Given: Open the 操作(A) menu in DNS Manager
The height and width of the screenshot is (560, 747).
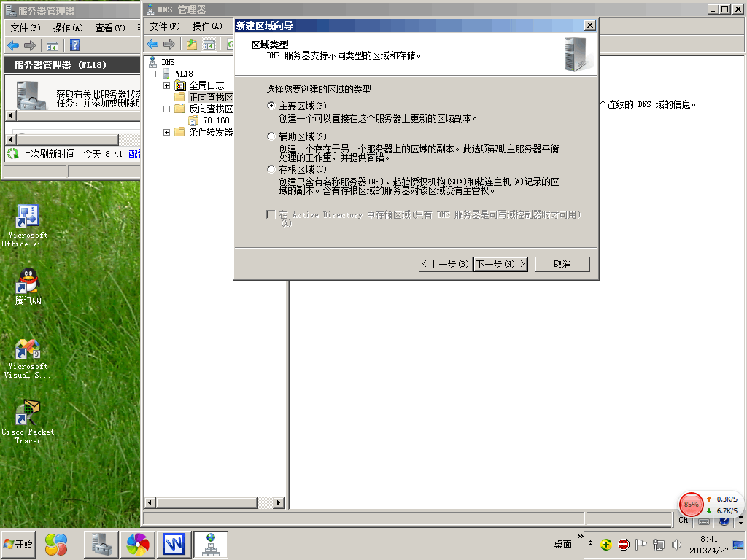Looking at the screenshot, I should [206, 26].
